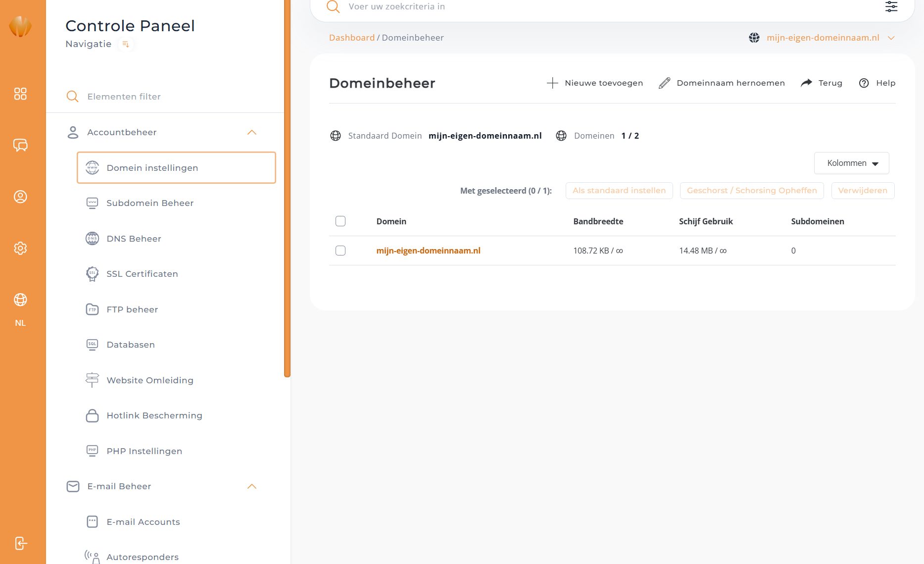Collapse the Accountbeheer section chevron

click(x=252, y=132)
